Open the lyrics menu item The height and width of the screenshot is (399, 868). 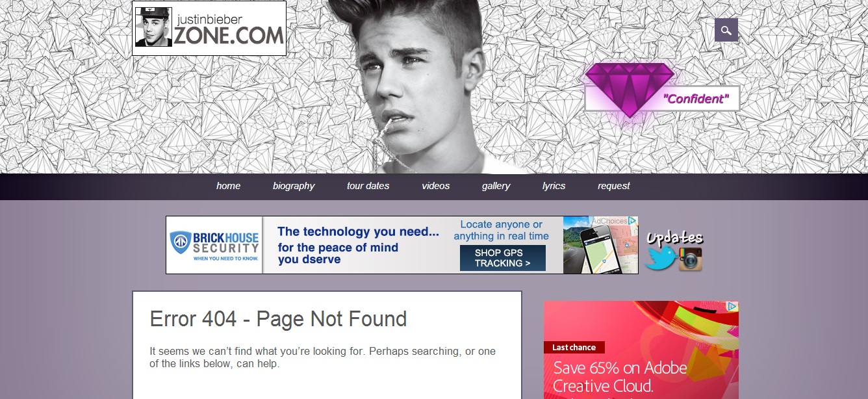(x=554, y=186)
